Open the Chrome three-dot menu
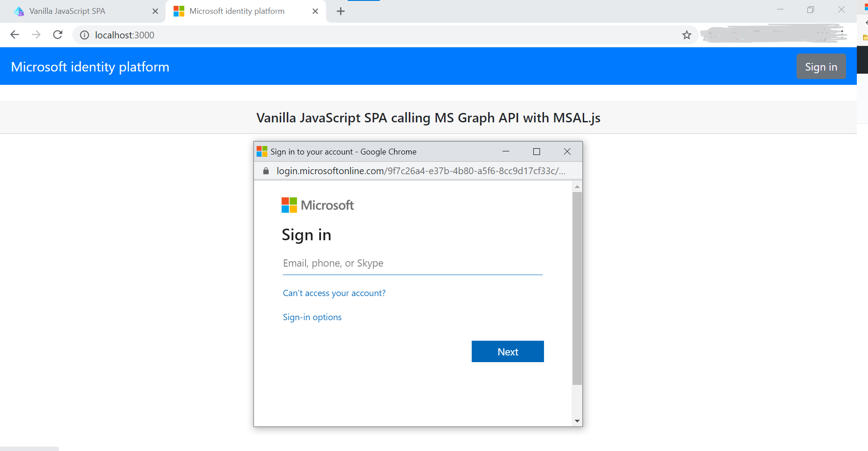The height and width of the screenshot is (451, 868). pos(842,34)
